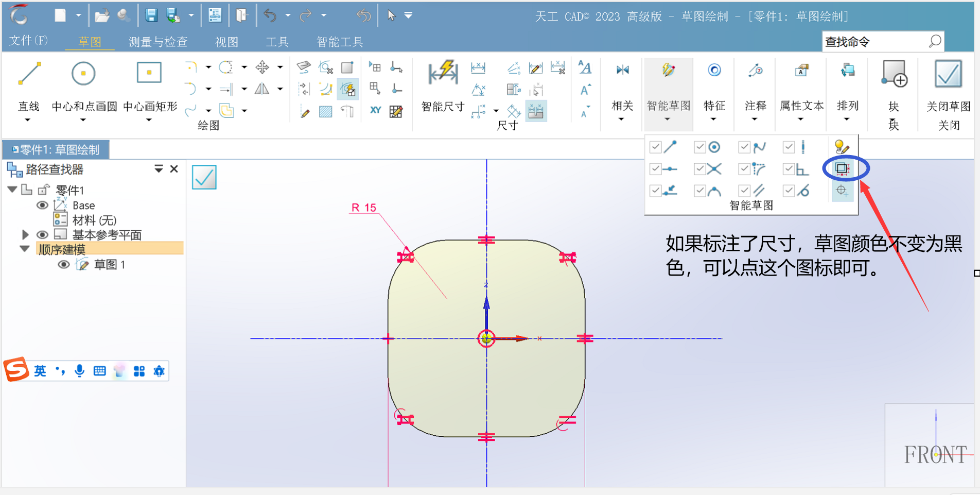
Task: Switch to the 智能工具 ribbon tab
Action: (x=340, y=42)
